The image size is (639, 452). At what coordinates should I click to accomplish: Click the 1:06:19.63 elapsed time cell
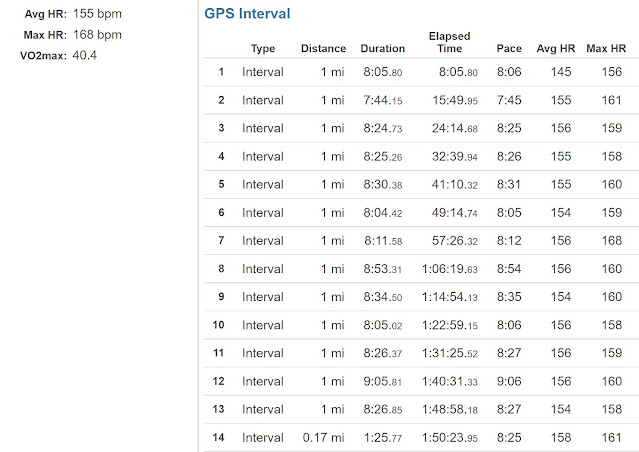[448, 269]
